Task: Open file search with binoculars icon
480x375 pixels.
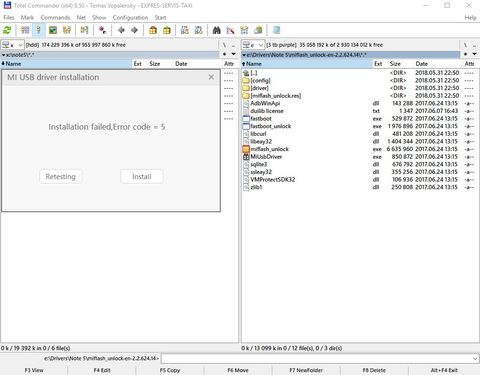Action: click(x=217, y=30)
